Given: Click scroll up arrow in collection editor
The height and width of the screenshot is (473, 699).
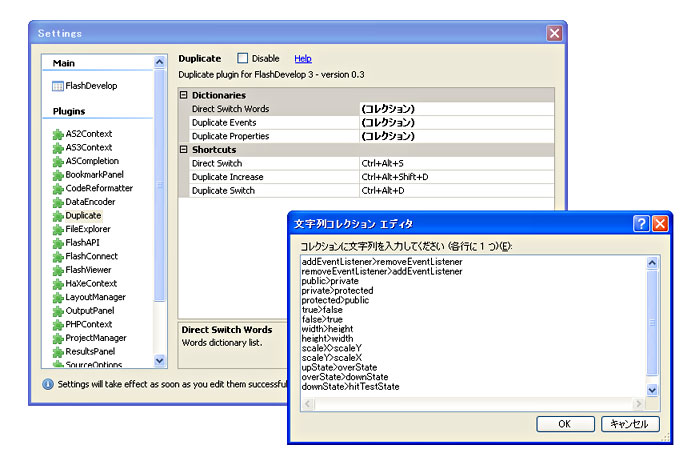Looking at the screenshot, I should click(652, 263).
